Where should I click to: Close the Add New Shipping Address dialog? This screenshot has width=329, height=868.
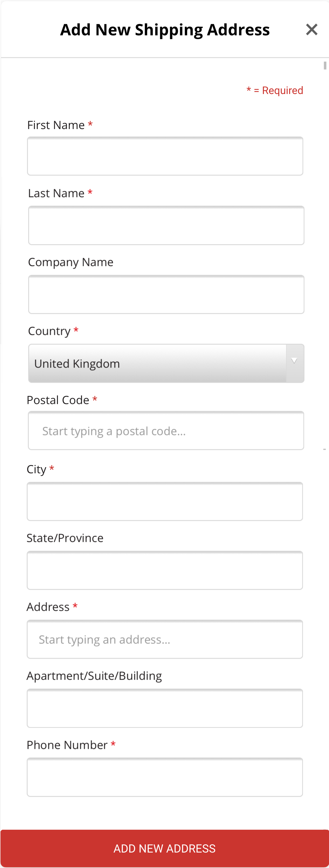pyautogui.click(x=311, y=29)
